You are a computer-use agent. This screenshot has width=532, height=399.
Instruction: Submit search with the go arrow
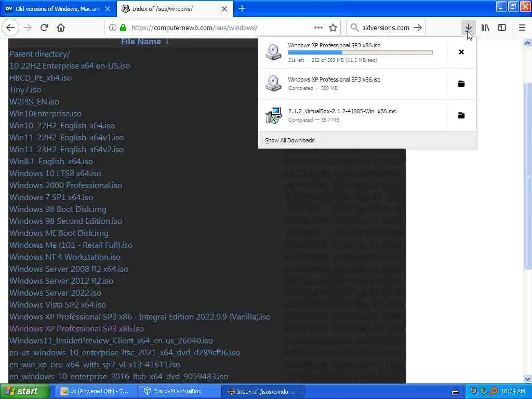coord(418,28)
